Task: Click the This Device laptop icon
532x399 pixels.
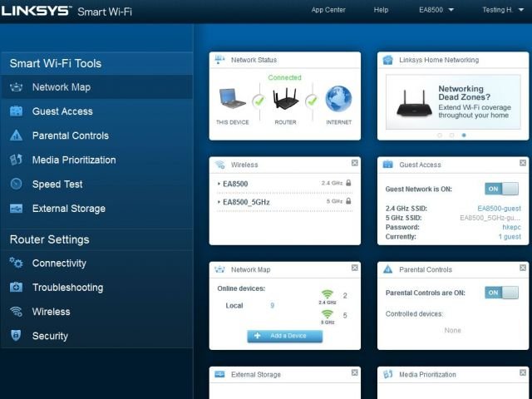Action: [233, 98]
